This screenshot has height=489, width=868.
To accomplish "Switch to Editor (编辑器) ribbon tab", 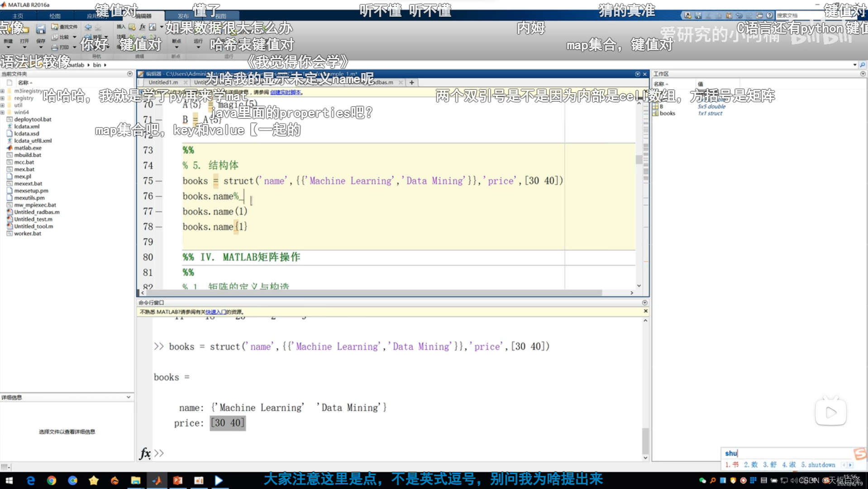I will [x=143, y=16].
